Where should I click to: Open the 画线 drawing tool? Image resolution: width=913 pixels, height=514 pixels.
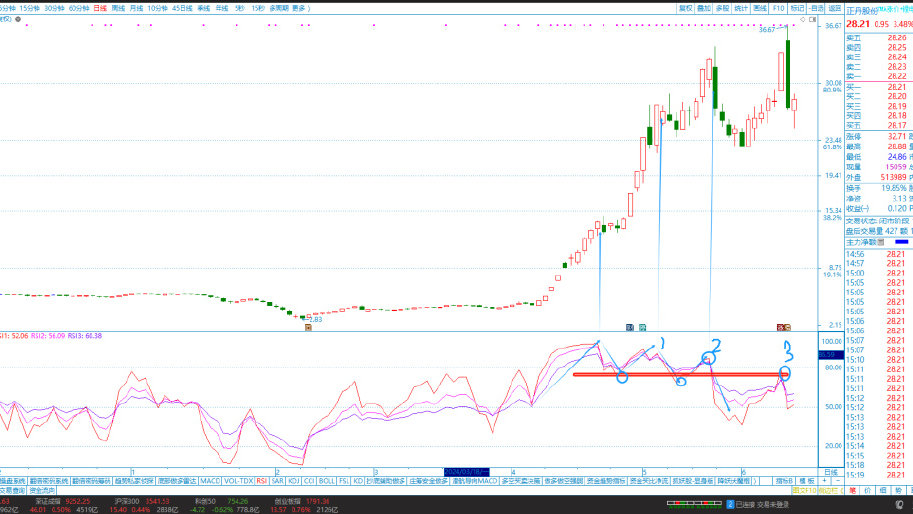(x=759, y=7)
